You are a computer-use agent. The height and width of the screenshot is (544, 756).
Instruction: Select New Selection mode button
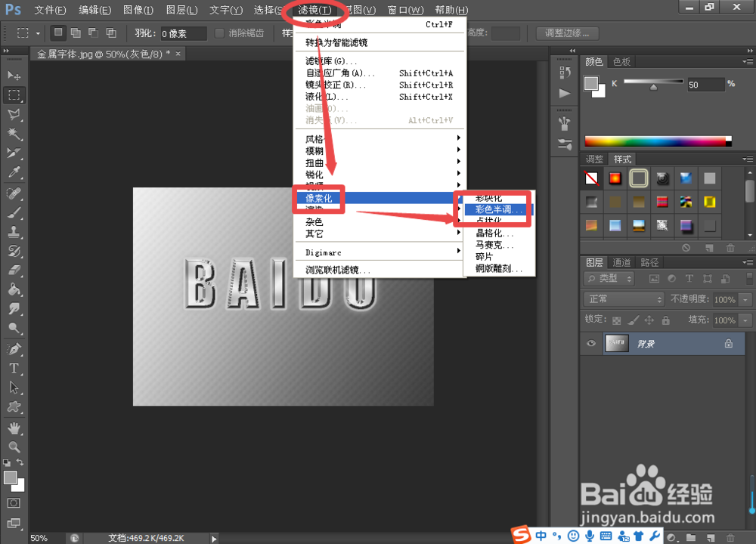click(x=58, y=32)
